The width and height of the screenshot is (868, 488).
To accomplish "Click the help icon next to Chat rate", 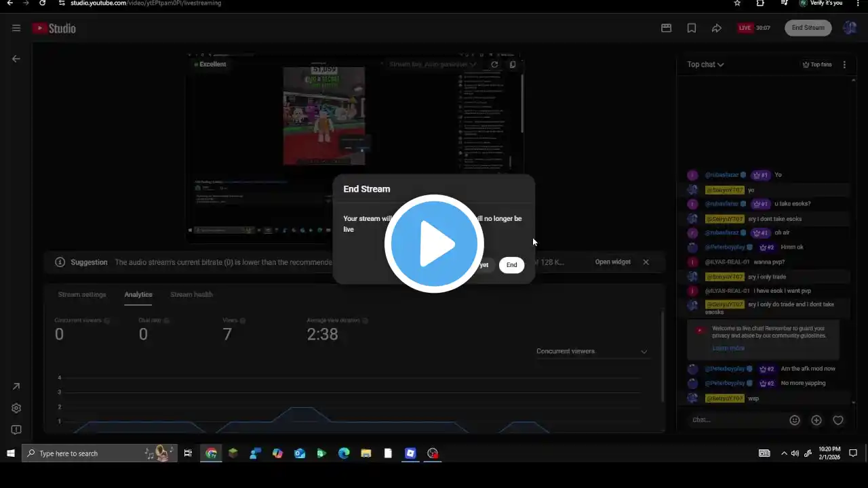I will 166,321.
